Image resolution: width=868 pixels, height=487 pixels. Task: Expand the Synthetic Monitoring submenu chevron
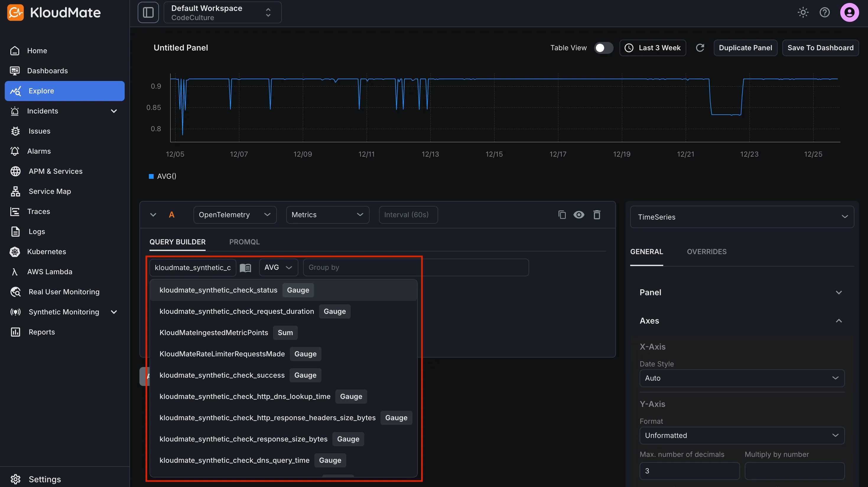(x=114, y=312)
